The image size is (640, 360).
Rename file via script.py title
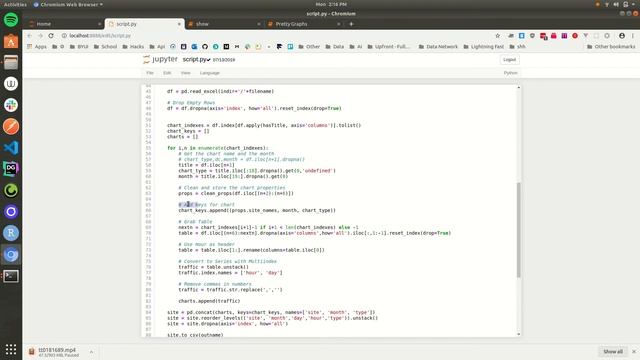pyautogui.click(x=196, y=60)
